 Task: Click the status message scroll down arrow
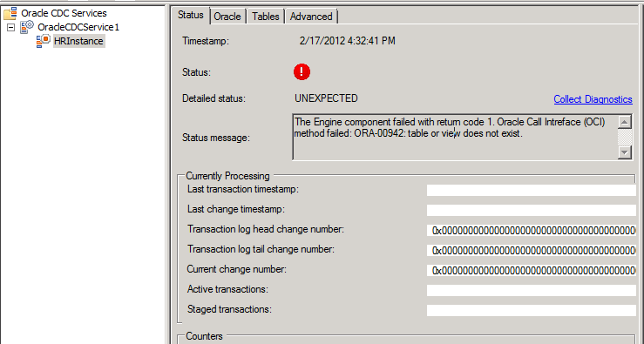[x=625, y=152]
